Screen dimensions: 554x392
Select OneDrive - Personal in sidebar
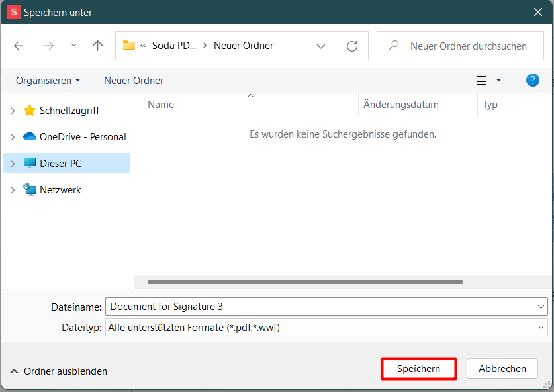(83, 137)
